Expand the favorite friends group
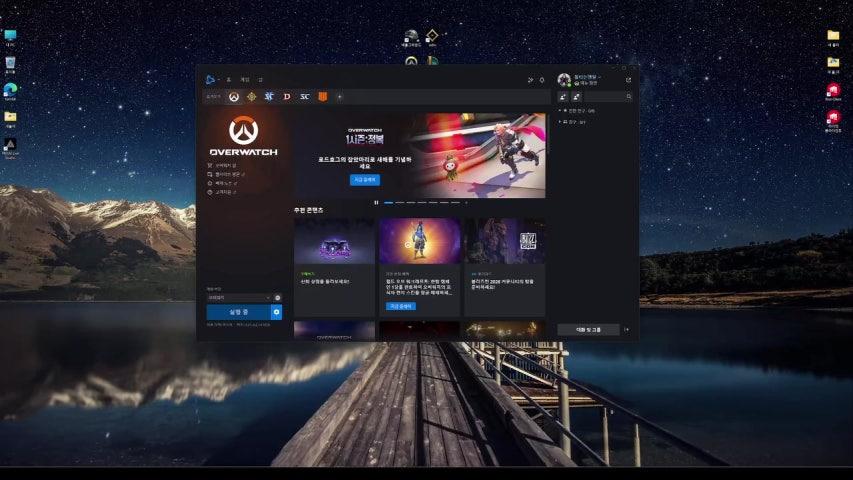The image size is (853, 480). [561, 111]
